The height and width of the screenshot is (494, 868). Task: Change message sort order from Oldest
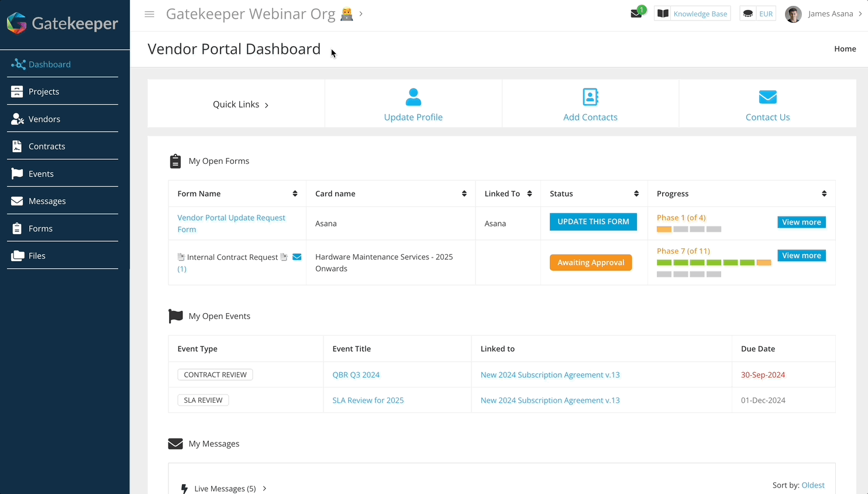point(812,485)
